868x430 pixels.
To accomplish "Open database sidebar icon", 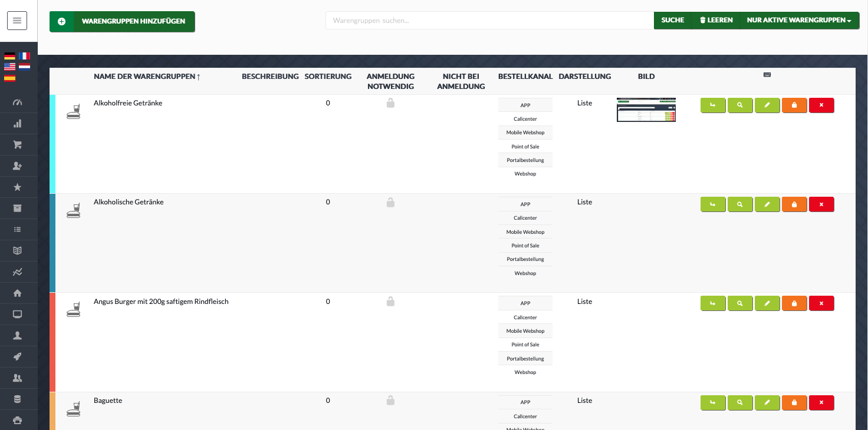I will 17,399.
